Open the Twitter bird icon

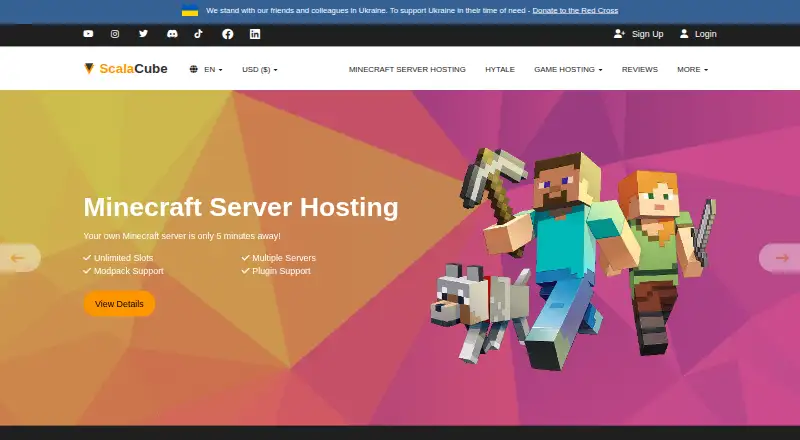[x=143, y=34]
